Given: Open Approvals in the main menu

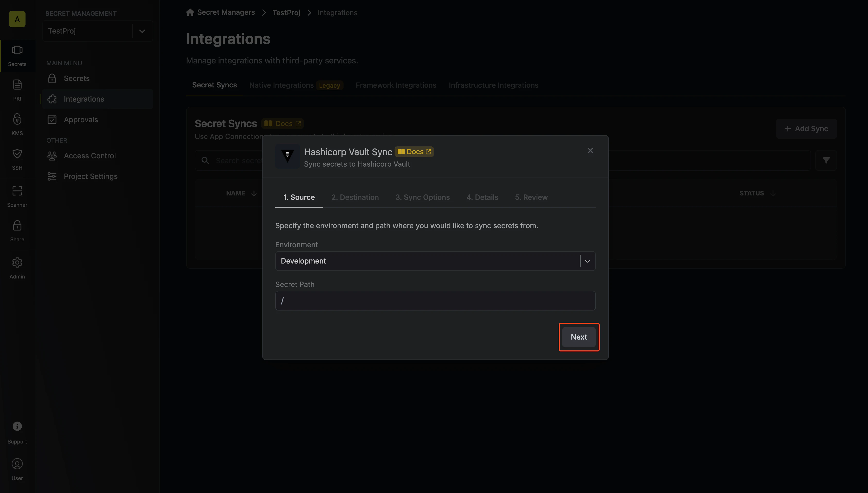Looking at the screenshot, I should tap(97, 120).
